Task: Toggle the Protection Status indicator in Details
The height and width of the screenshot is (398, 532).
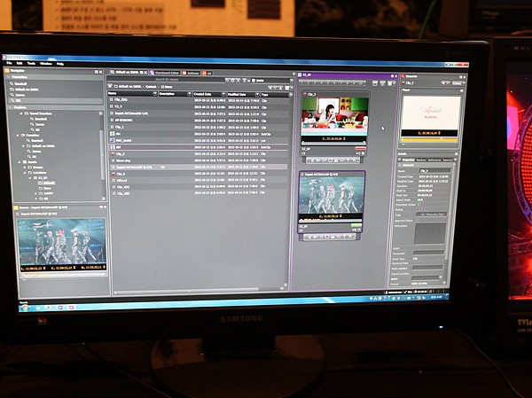Action: [419, 205]
